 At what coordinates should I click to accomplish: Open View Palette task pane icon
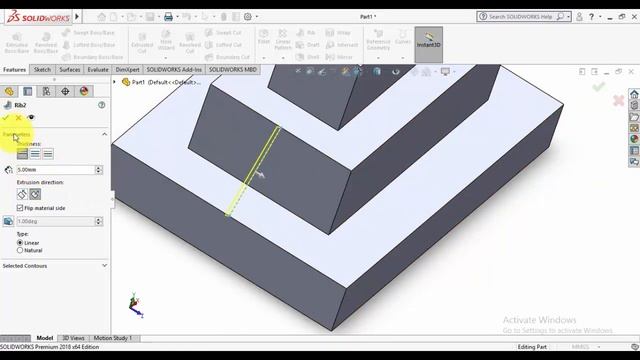pyautogui.click(x=634, y=128)
